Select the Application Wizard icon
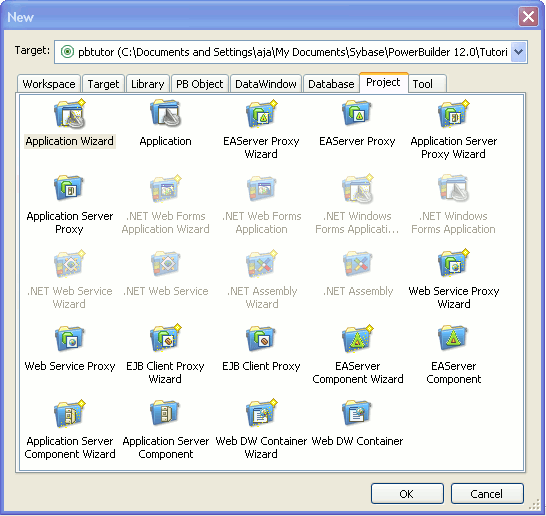Screen dimensions: 546x516 70,114
